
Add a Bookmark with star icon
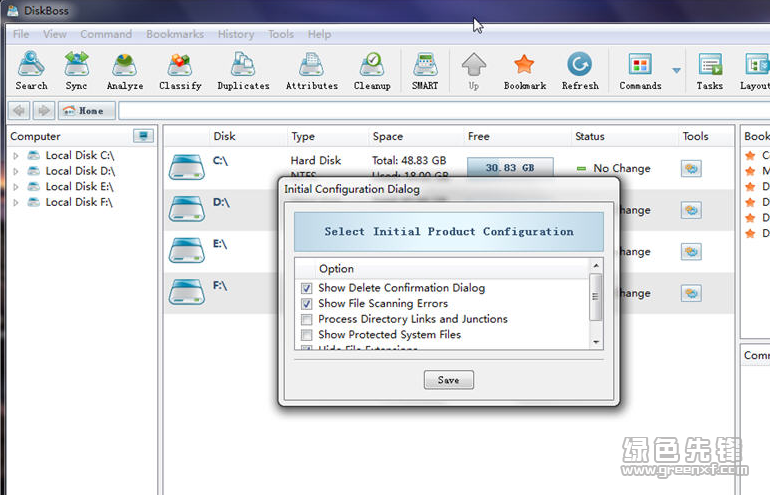524,71
